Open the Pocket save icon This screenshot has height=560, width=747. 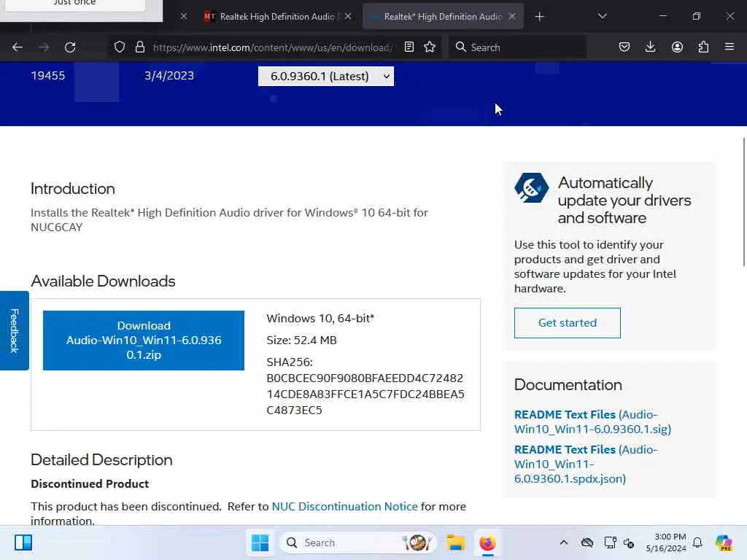(624, 47)
